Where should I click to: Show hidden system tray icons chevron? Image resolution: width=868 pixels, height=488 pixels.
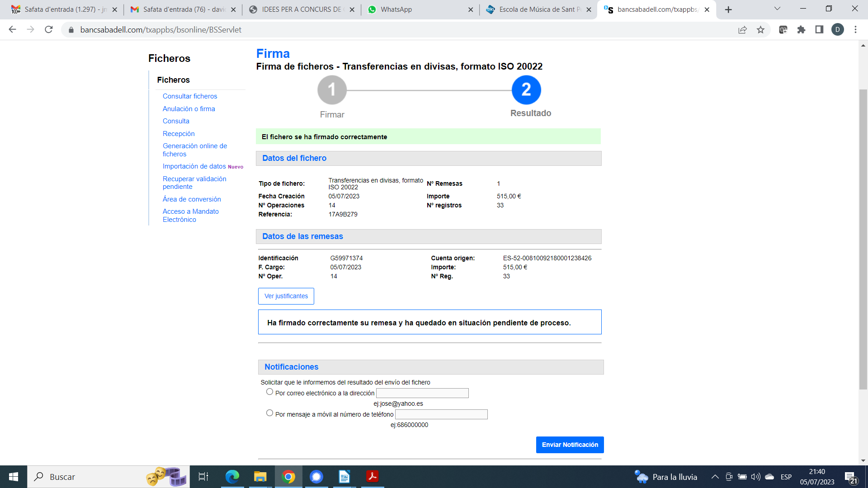[x=715, y=477]
